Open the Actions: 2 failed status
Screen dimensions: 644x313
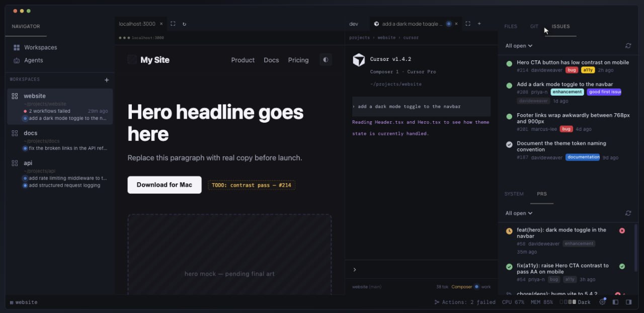[x=464, y=302]
